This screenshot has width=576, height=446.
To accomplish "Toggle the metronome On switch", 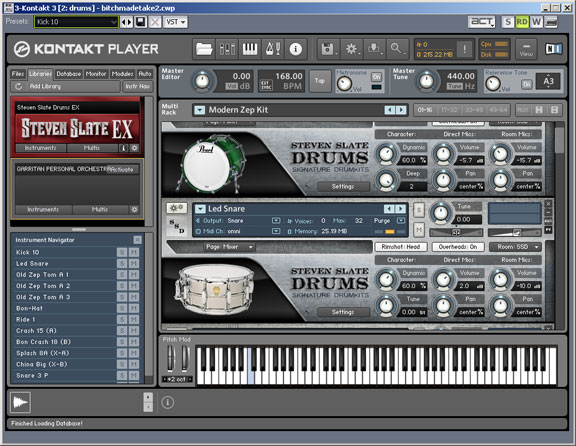I will (376, 77).
